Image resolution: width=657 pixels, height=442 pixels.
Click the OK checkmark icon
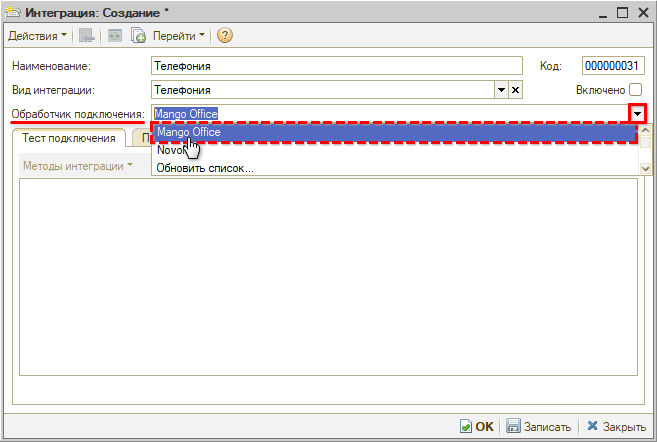click(466, 426)
